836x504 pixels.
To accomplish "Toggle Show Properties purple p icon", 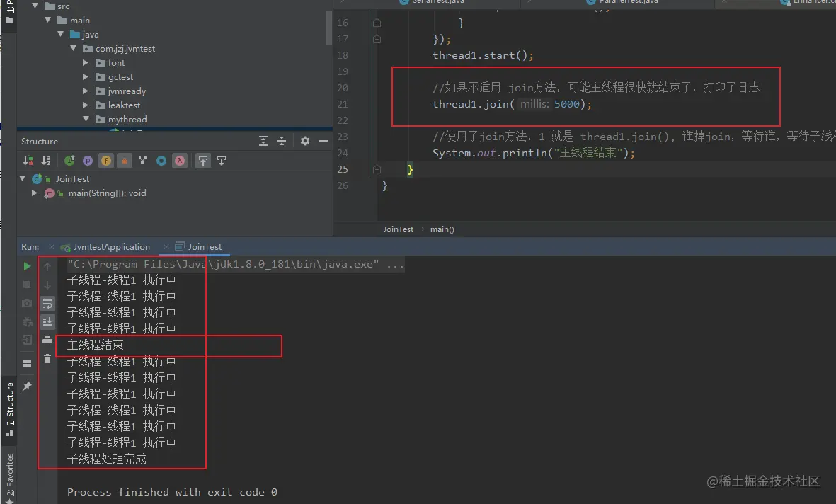I will pos(88,161).
